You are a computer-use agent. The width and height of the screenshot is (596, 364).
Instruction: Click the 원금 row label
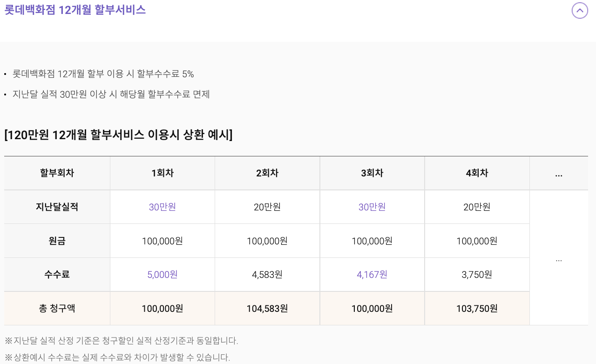pos(57,241)
